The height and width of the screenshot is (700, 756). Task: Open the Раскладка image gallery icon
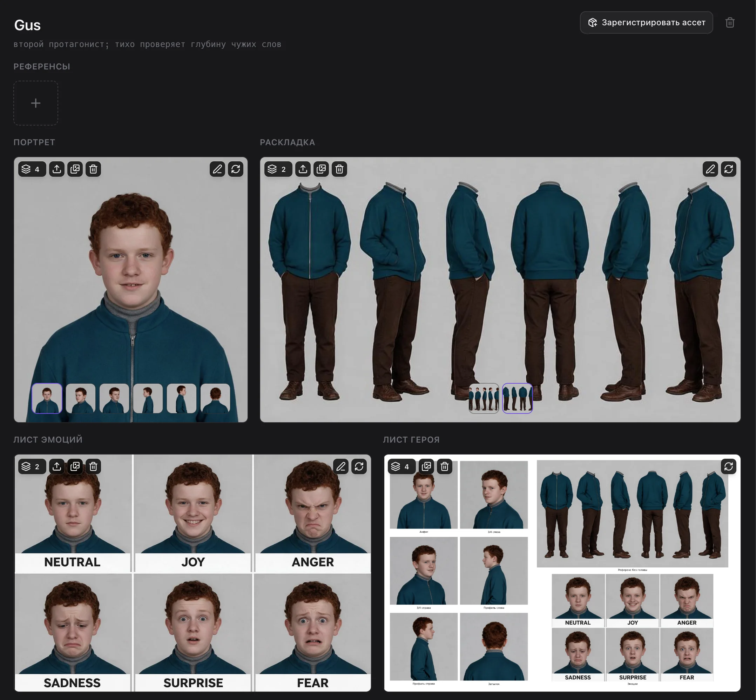pyautogui.click(x=321, y=169)
